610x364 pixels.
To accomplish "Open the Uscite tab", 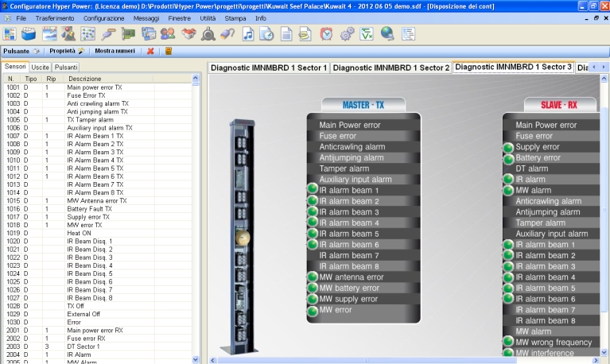I will pyautogui.click(x=41, y=68).
